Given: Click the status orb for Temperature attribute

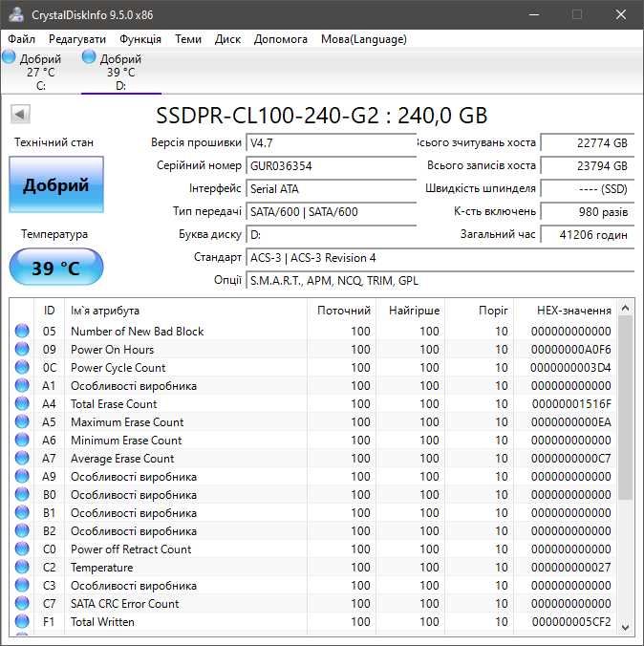Looking at the screenshot, I should (22, 567).
